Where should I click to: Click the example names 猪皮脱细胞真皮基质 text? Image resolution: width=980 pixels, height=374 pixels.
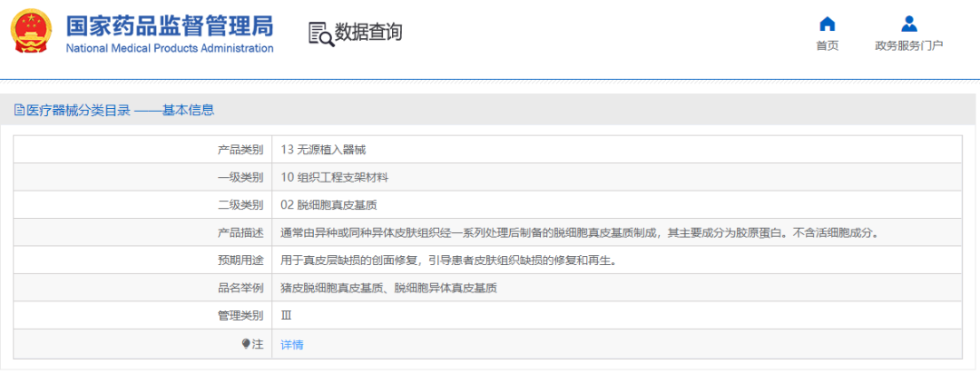click(x=388, y=288)
